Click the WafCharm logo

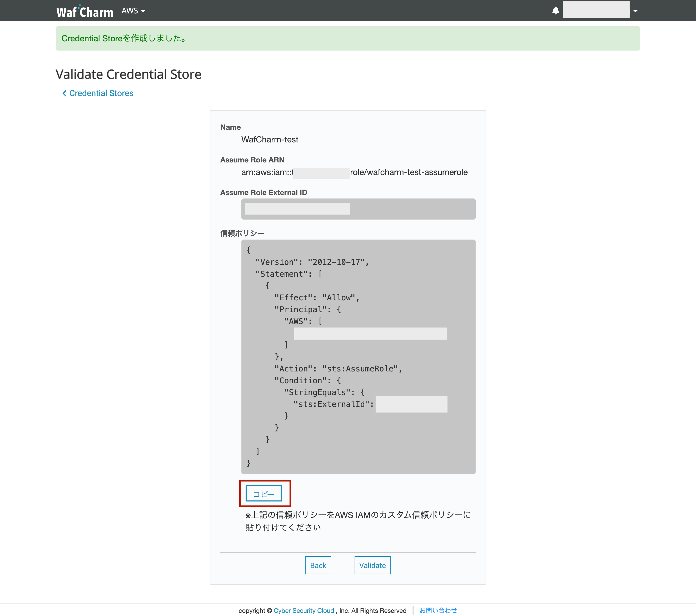[84, 11]
